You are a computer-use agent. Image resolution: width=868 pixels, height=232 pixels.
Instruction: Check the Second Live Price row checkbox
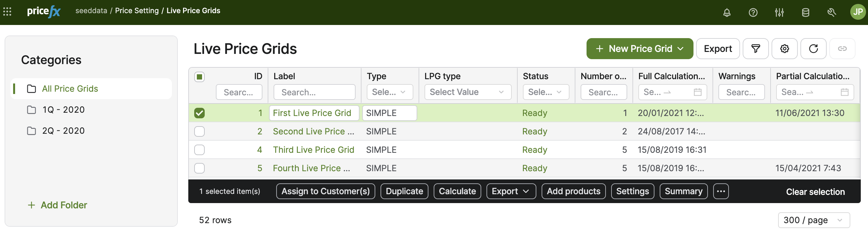[x=199, y=131]
